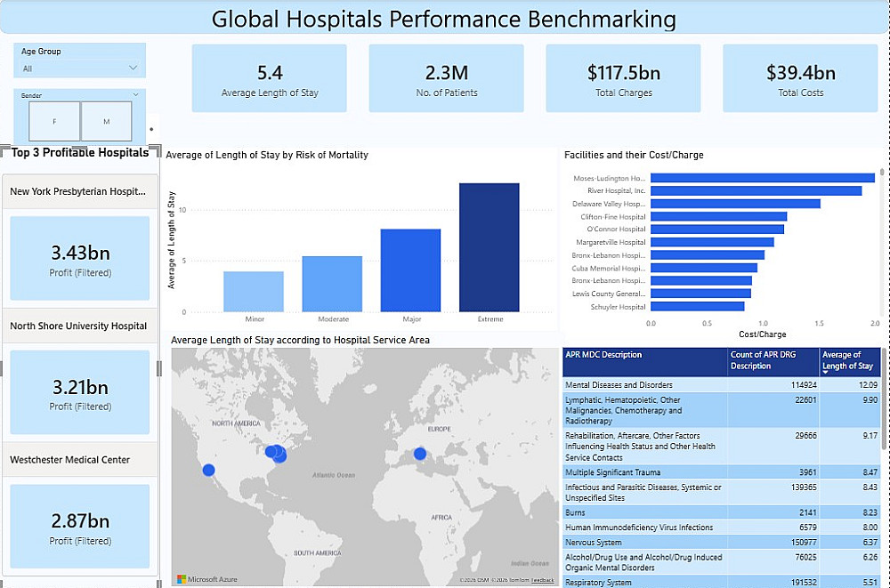The height and width of the screenshot is (588, 890).
Task: Click the Total Costs card showing $39.4bn
Action: click(800, 78)
